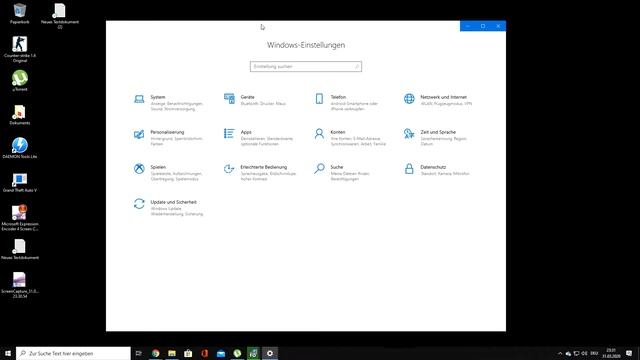Screen dimensions: 640x360
Task: Select Neues Textdokument (2) desktop file
Action: click(60, 16)
